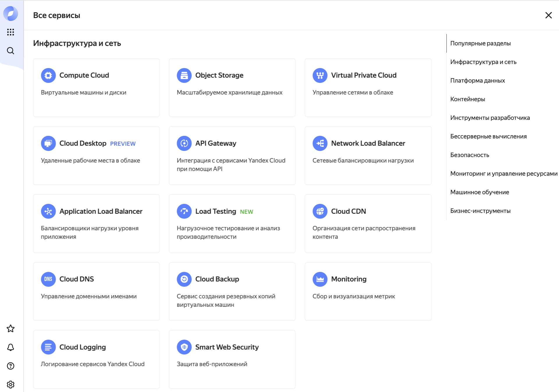The width and height of the screenshot is (559, 392).
Task: Open Smart Web Security title
Action: pos(227,347)
